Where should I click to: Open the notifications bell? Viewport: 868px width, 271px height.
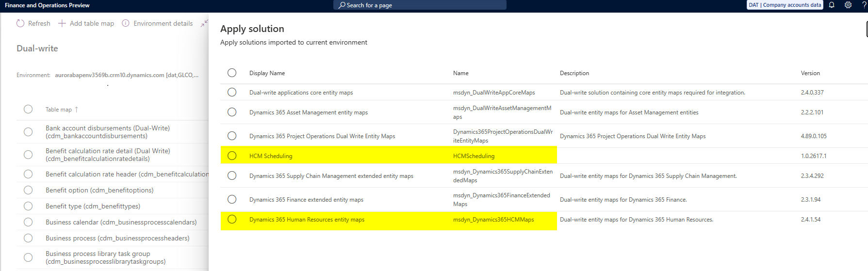[x=832, y=5]
